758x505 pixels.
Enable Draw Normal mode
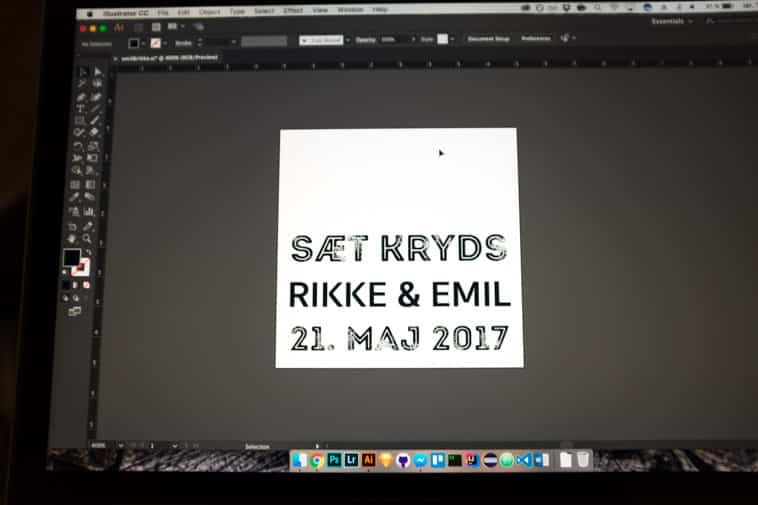click(65, 298)
